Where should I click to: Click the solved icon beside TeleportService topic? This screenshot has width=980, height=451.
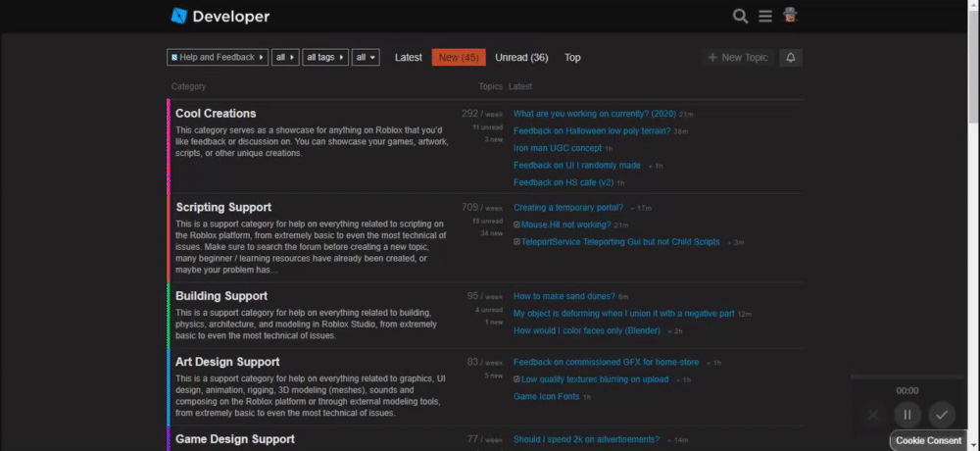pos(516,241)
